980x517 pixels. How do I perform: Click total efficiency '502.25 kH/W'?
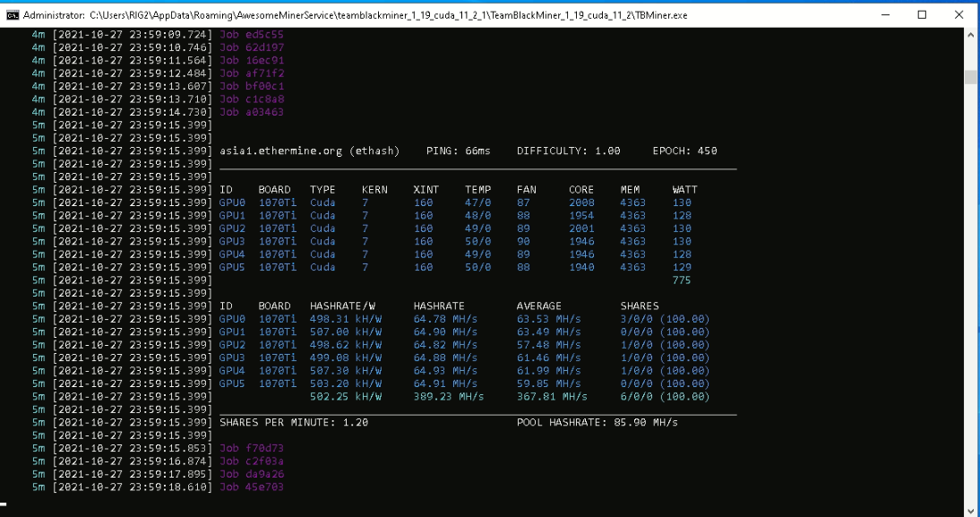click(346, 396)
